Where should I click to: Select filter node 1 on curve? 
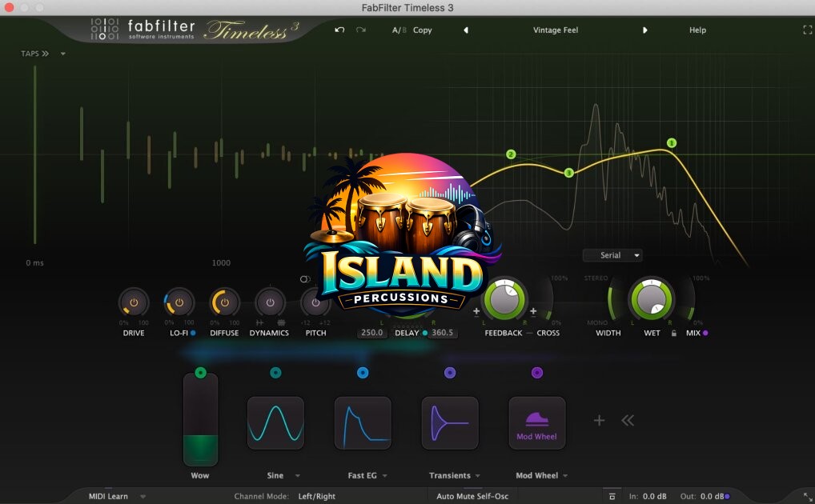(x=672, y=143)
